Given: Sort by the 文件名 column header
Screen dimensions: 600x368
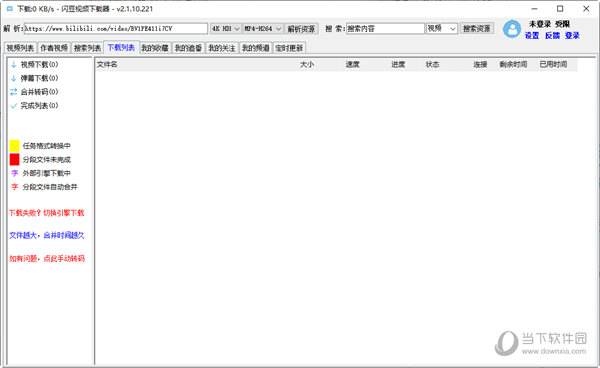Looking at the screenshot, I should click(x=107, y=65).
